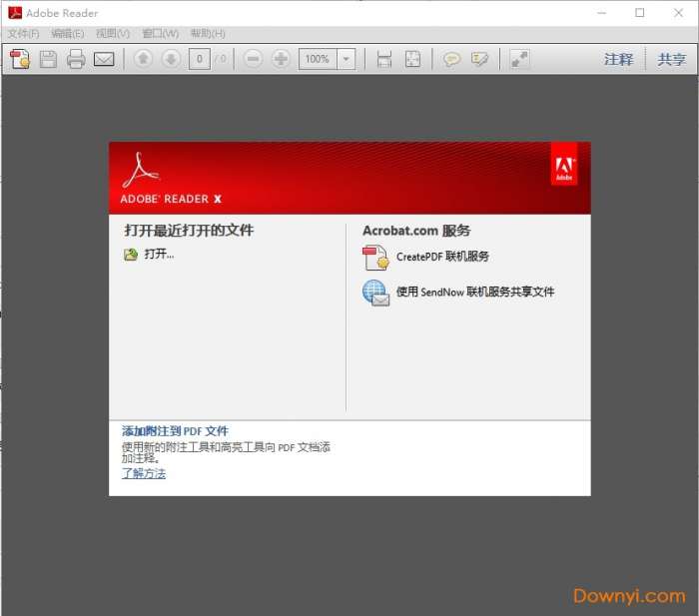Click the fit one full page icon
Screen dimensions: 699x616
[412, 59]
